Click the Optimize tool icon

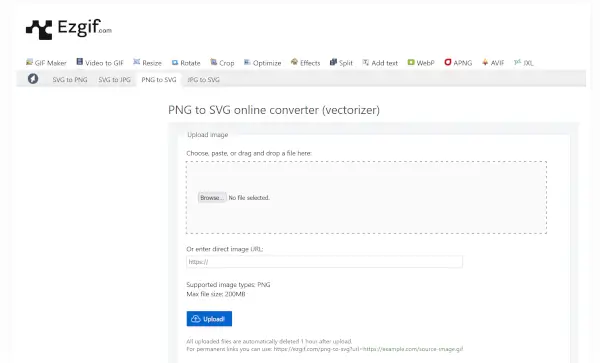coord(247,62)
